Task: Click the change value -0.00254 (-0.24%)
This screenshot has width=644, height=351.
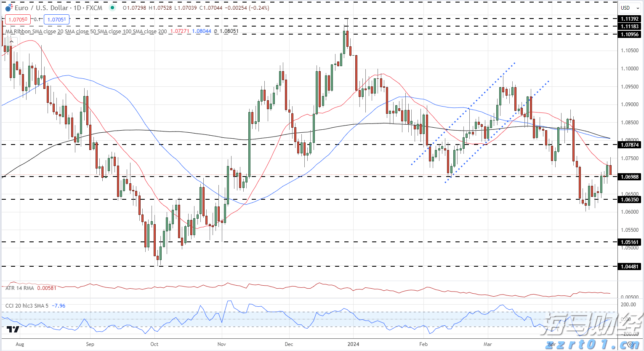Action: 247,8
